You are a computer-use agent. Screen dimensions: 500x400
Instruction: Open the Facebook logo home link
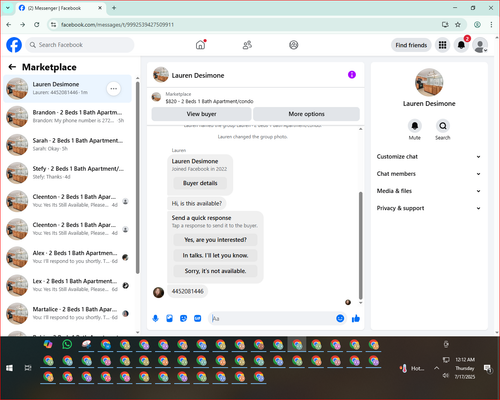point(14,45)
